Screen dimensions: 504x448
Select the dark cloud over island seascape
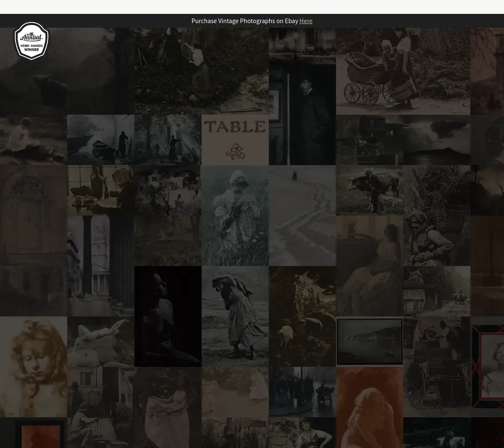[437, 140]
